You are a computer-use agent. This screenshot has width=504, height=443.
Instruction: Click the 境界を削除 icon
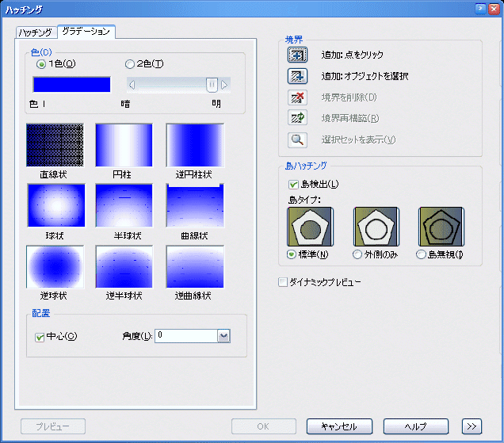click(297, 97)
